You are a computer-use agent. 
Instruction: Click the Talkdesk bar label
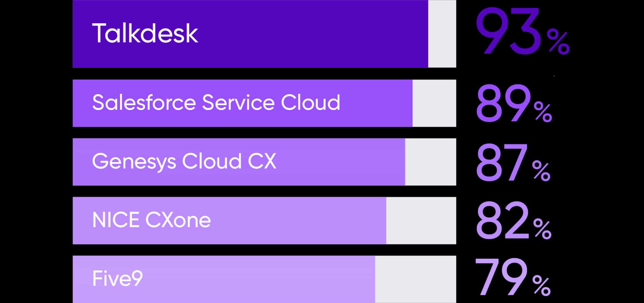(x=145, y=33)
